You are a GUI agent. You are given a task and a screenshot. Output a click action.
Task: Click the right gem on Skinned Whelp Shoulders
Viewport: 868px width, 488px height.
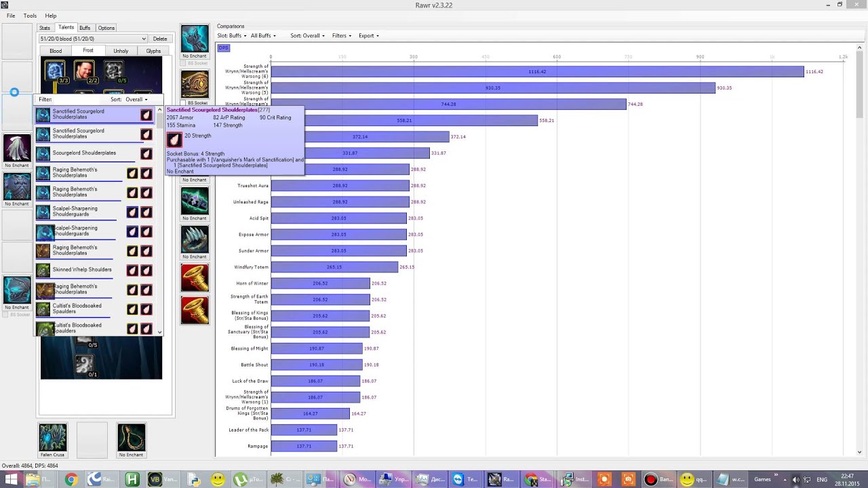point(146,270)
